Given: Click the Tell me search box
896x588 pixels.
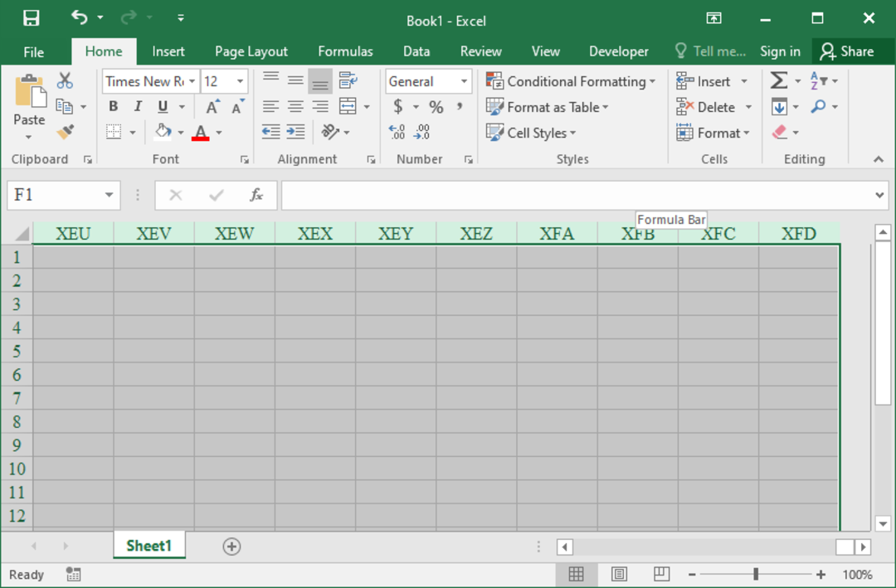Looking at the screenshot, I should (710, 51).
